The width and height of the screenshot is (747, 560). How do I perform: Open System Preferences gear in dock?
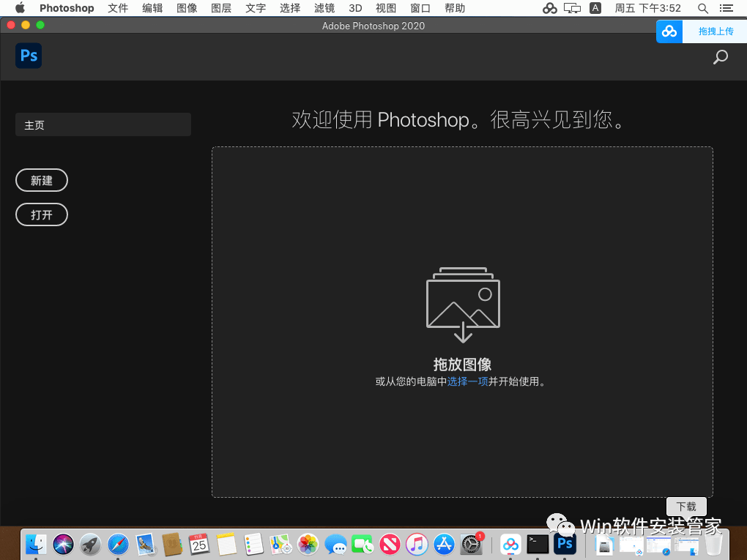pos(471,545)
